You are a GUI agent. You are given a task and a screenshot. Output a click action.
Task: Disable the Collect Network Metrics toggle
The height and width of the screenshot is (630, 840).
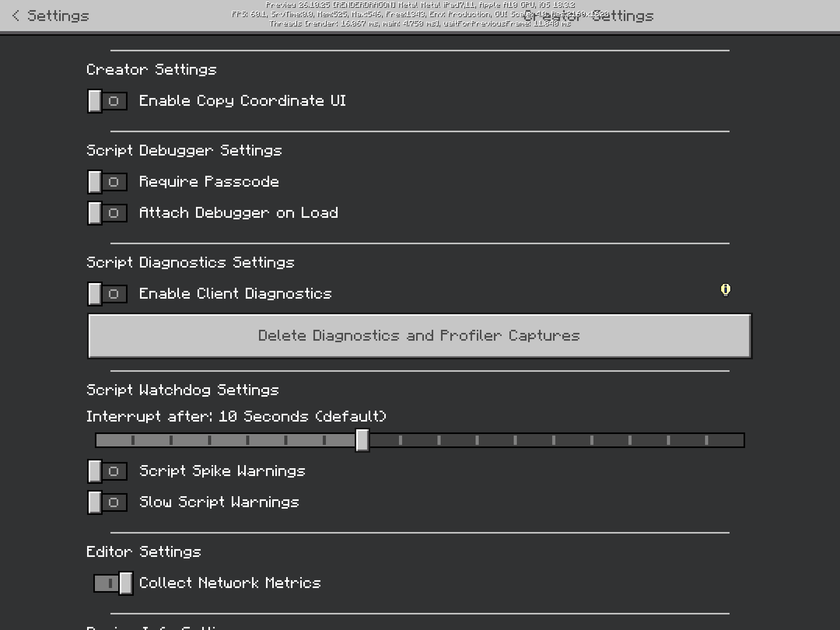[x=113, y=583]
